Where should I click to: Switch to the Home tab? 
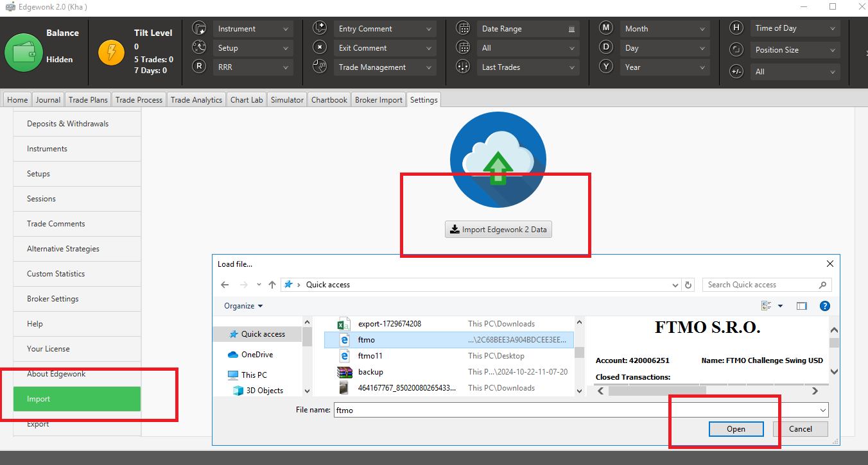pyautogui.click(x=17, y=99)
